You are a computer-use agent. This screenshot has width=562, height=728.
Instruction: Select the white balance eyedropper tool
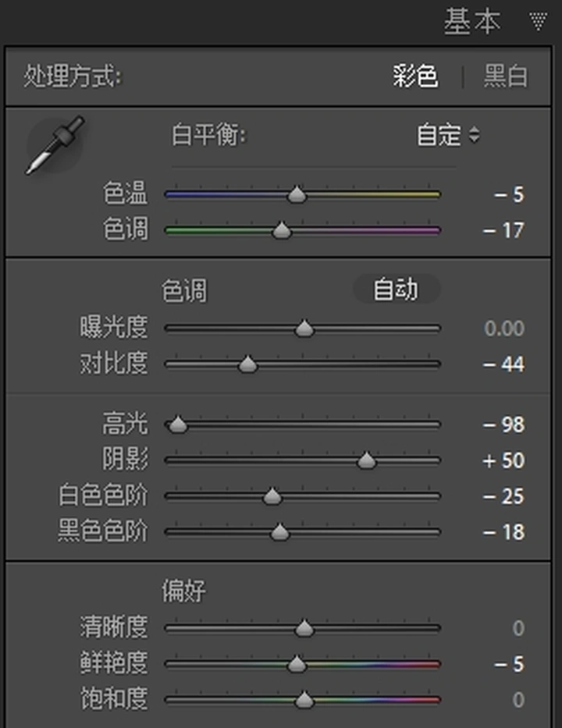click(x=55, y=145)
